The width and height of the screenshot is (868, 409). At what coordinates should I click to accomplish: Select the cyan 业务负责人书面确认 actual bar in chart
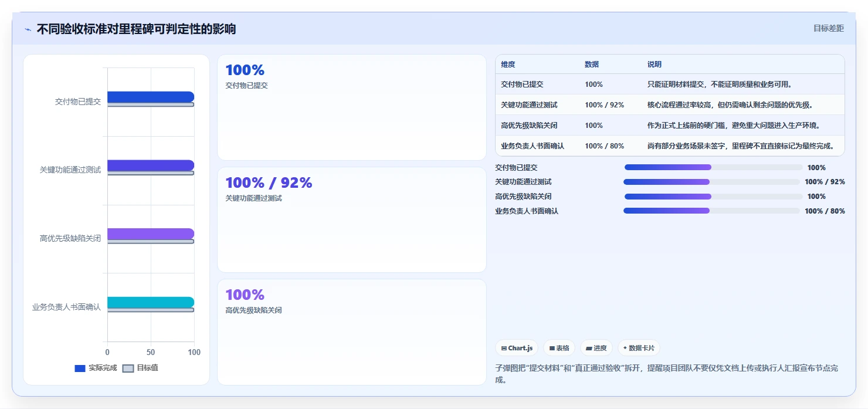point(150,302)
